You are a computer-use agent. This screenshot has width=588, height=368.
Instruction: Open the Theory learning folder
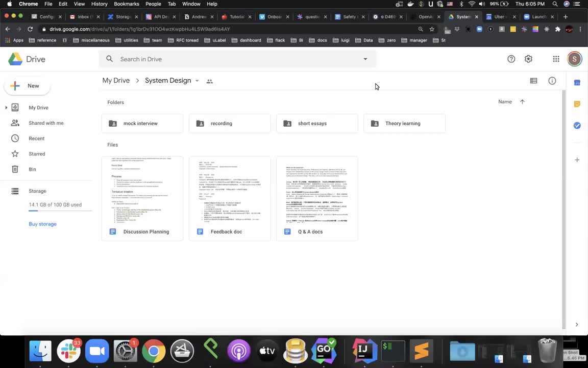tap(405, 124)
